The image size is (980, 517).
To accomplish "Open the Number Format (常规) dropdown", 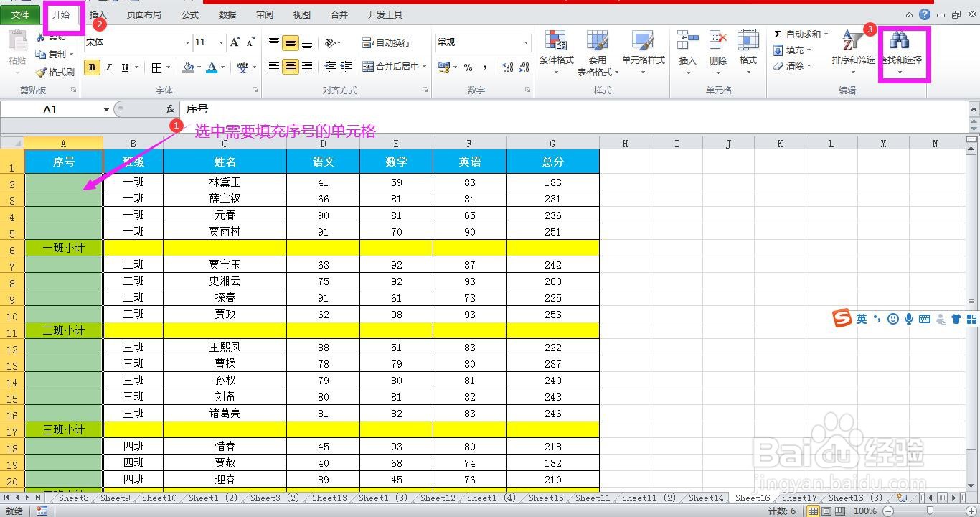I will [525, 42].
